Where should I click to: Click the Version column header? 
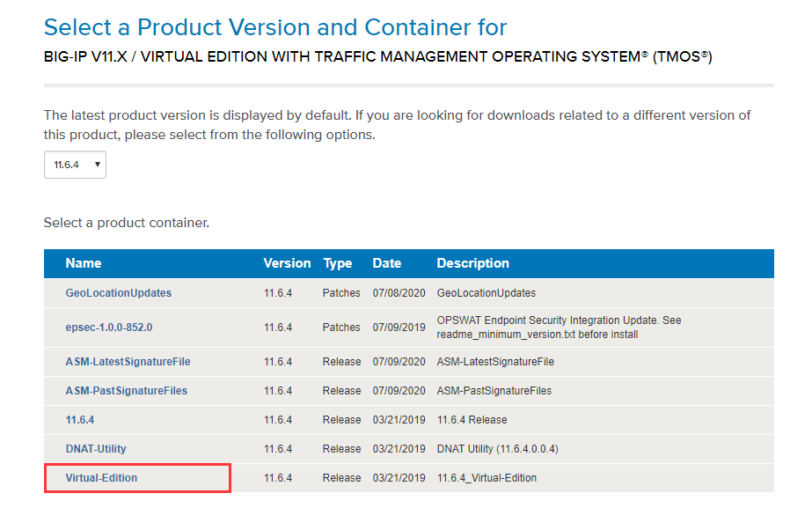tap(287, 263)
